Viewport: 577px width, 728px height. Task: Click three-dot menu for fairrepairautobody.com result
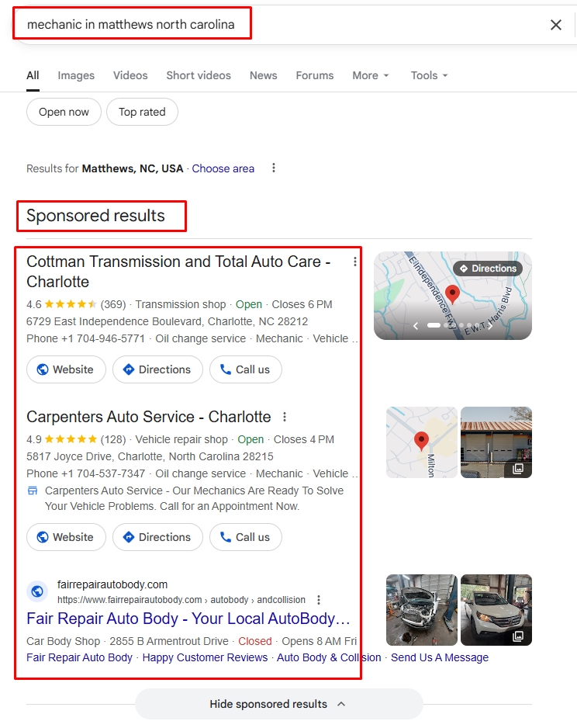pos(319,600)
